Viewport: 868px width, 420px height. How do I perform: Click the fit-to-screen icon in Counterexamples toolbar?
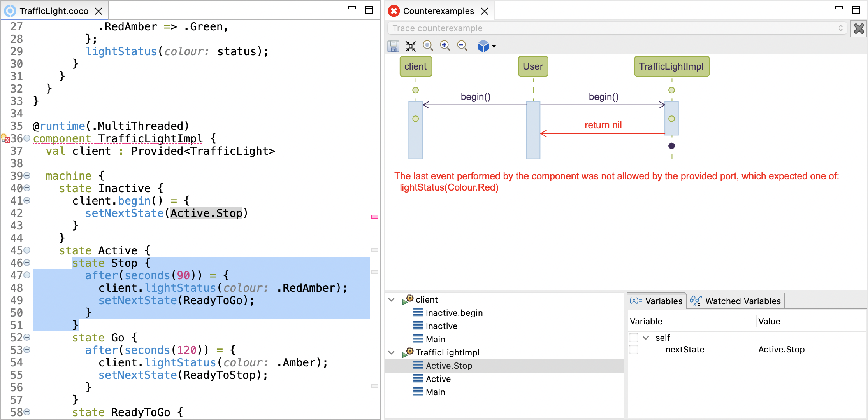pyautogui.click(x=411, y=46)
